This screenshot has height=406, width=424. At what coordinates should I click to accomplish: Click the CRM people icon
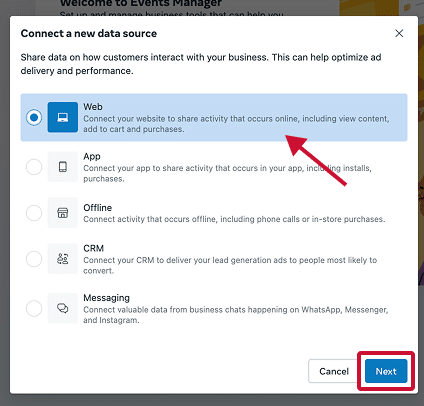pos(63,259)
